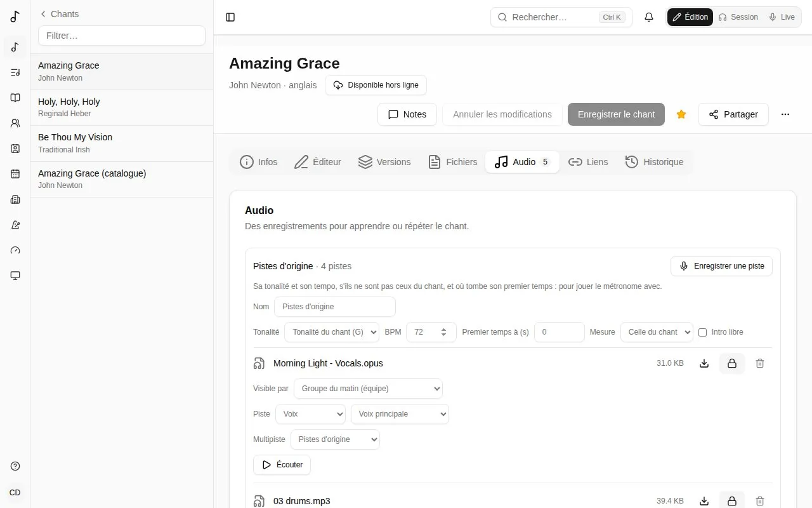The image size is (812, 508).
Task: Open the three-dot more options menu
Action: coord(785,114)
